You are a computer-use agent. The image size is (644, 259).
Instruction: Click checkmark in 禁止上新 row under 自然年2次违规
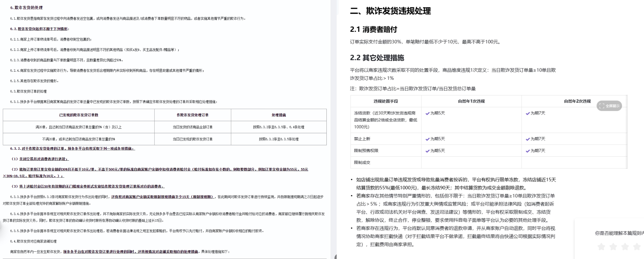tap(528, 139)
